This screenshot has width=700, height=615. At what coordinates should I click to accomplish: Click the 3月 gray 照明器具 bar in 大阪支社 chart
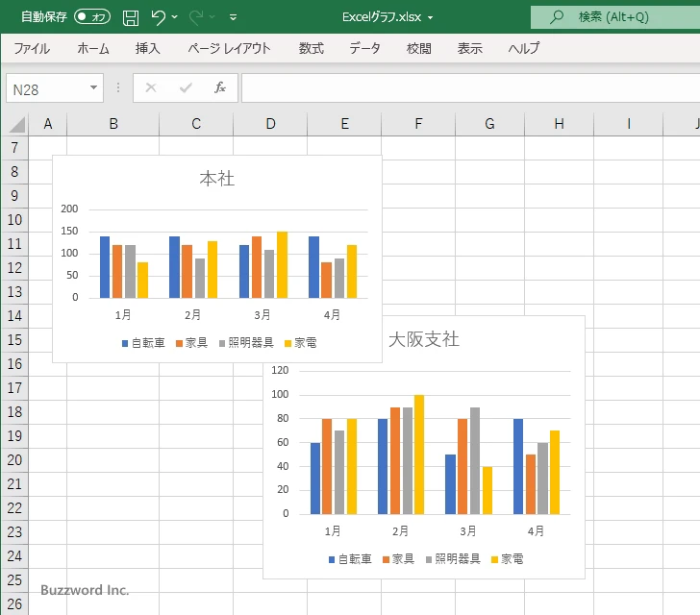coord(475,460)
